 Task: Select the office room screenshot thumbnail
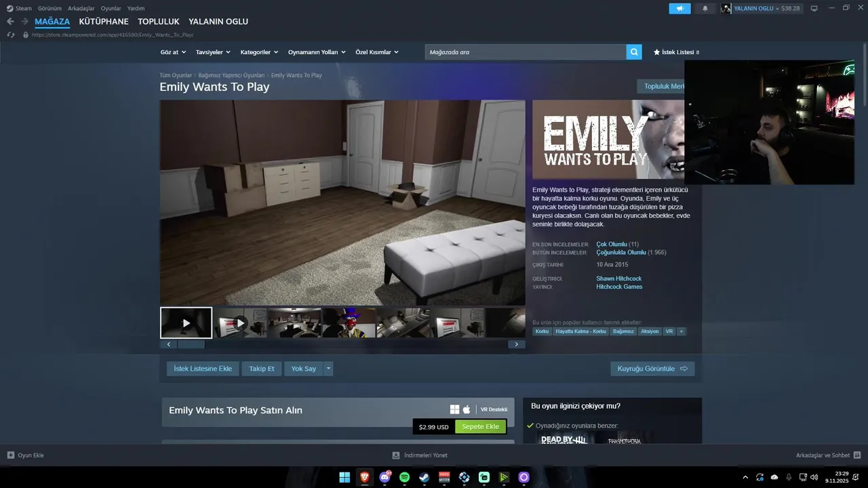pos(294,323)
